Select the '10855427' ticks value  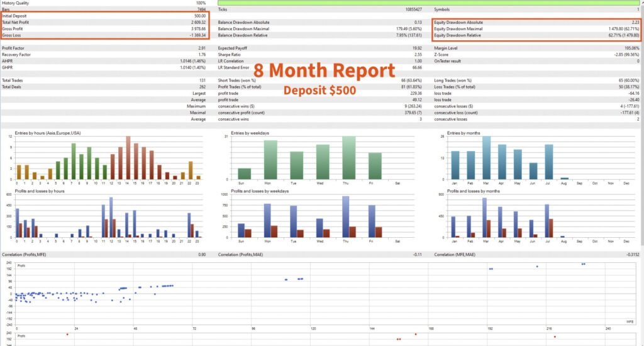(414, 9)
